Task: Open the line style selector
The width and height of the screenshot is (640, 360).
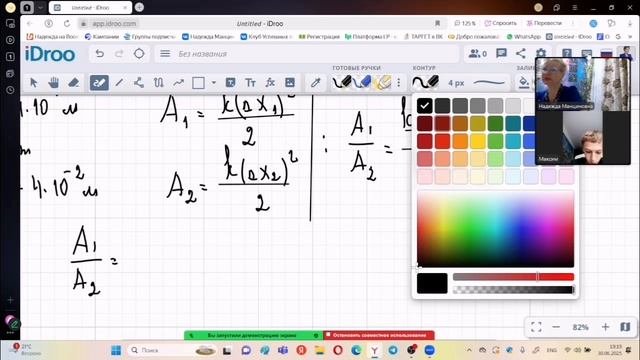Action: click(x=489, y=83)
